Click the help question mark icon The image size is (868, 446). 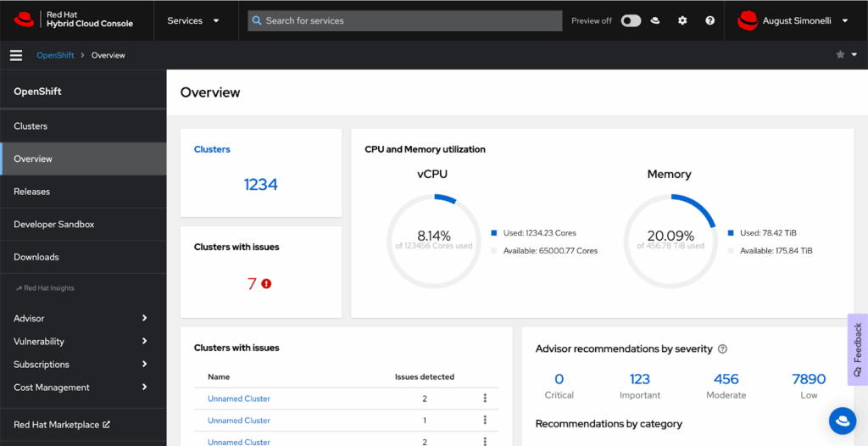710,20
